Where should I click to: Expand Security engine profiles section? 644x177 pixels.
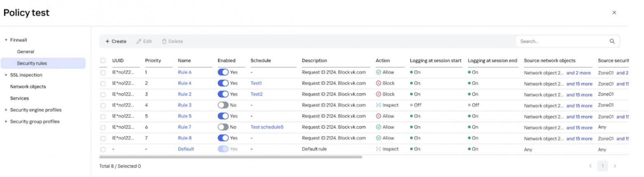click(x=6, y=110)
